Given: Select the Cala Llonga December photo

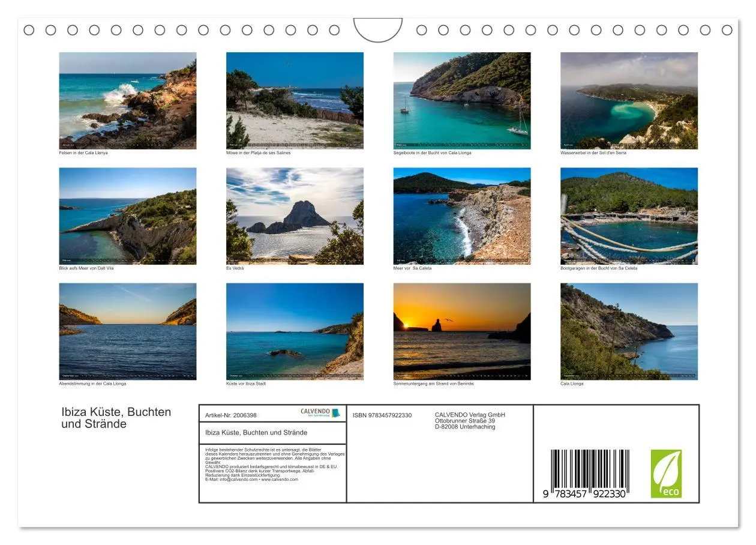Looking at the screenshot, I should coord(629,331).
